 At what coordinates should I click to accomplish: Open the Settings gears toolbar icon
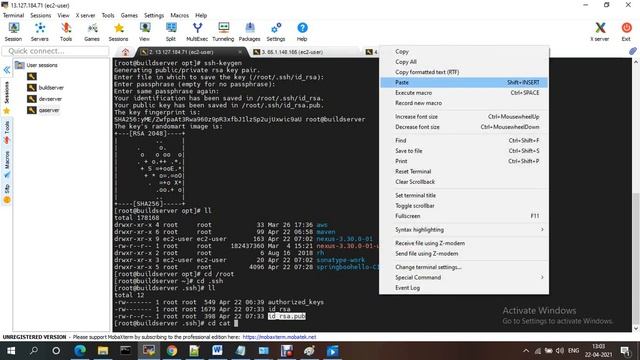tap(276, 32)
